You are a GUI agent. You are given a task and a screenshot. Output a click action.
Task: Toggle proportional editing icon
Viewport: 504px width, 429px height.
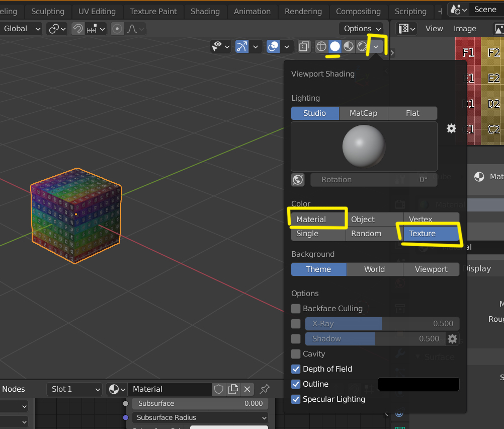click(117, 29)
